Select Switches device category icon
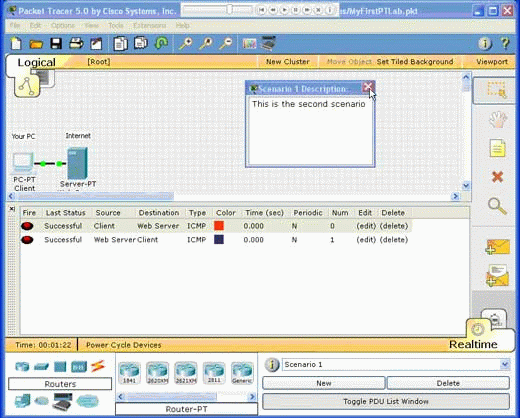520x418 pixels. click(x=41, y=367)
